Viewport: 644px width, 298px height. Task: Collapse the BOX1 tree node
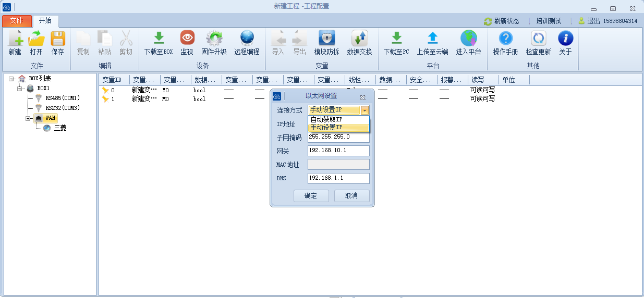(20, 89)
